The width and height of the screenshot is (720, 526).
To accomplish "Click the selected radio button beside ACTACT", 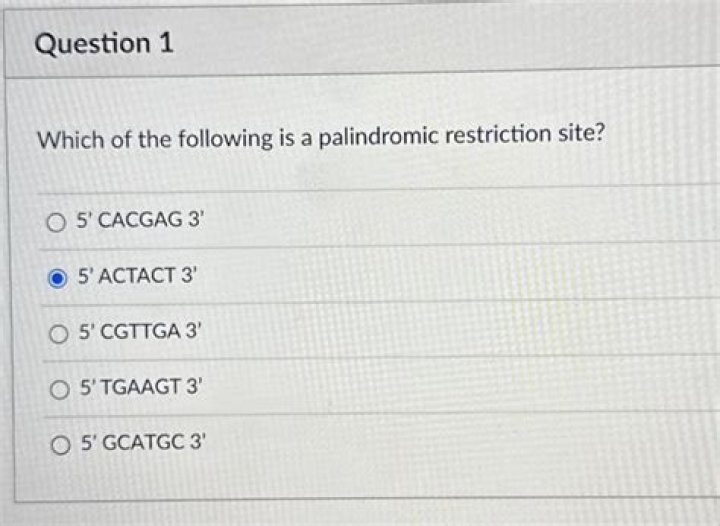I will point(58,276).
